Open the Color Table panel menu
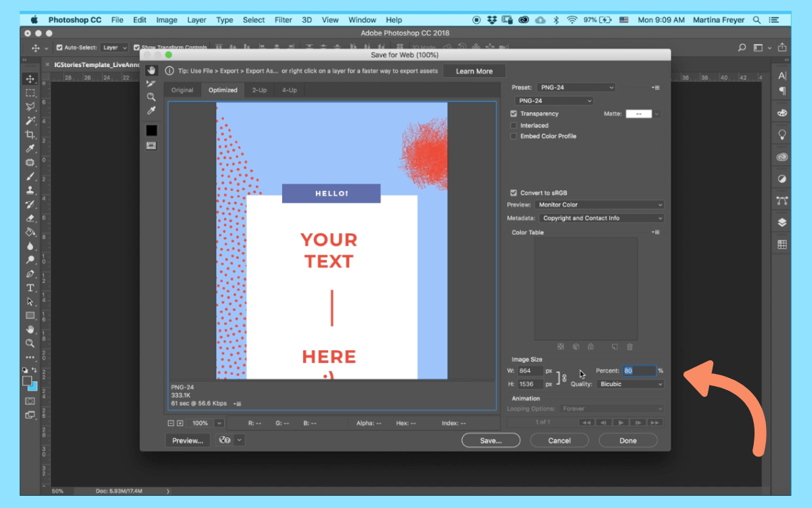Viewport: 812px width, 508px height. 655,232
